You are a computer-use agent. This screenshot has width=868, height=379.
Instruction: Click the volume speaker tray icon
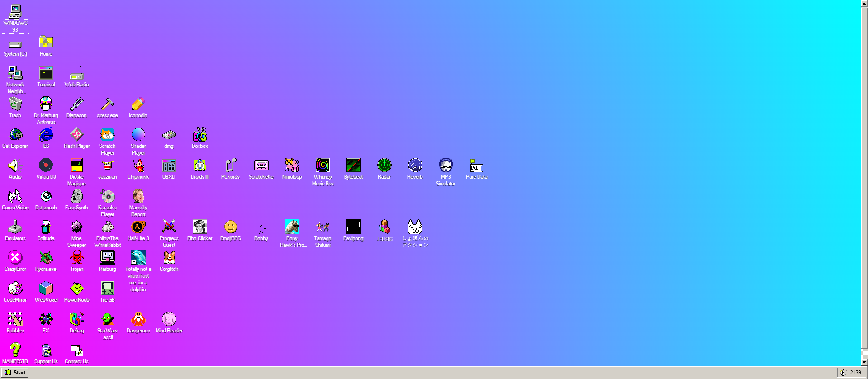(x=843, y=373)
